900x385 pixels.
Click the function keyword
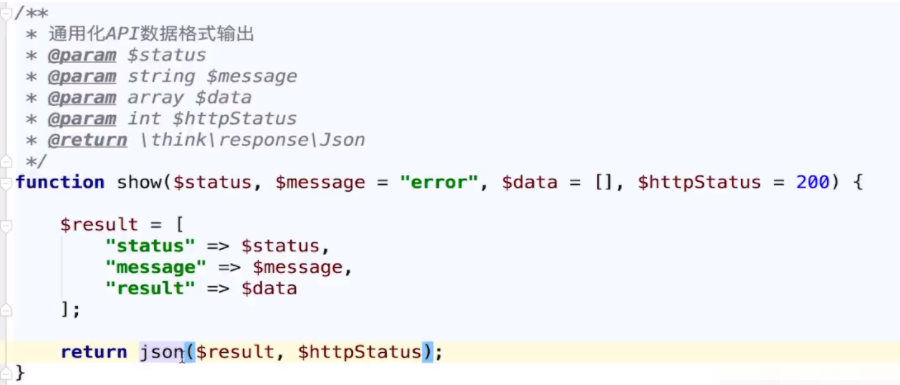pyautogui.click(x=60, y=183)
